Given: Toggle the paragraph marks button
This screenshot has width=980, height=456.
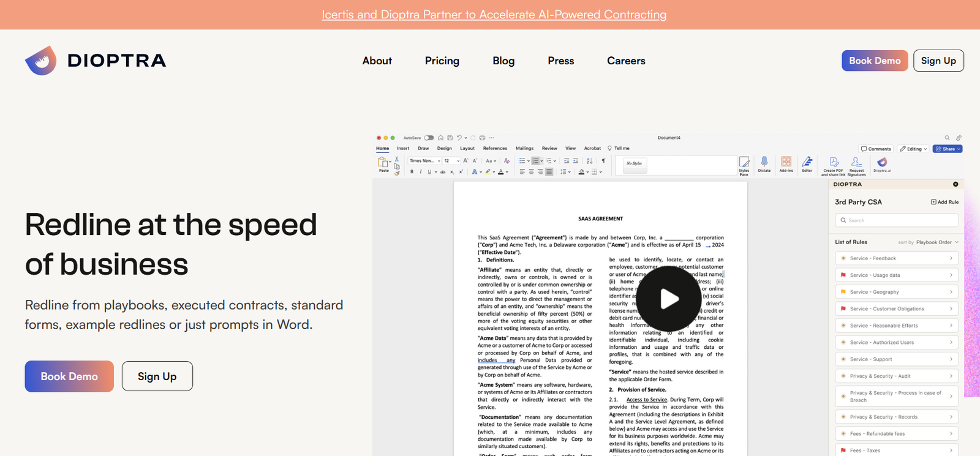Looking at the screenshot, I should pos(603,161).
